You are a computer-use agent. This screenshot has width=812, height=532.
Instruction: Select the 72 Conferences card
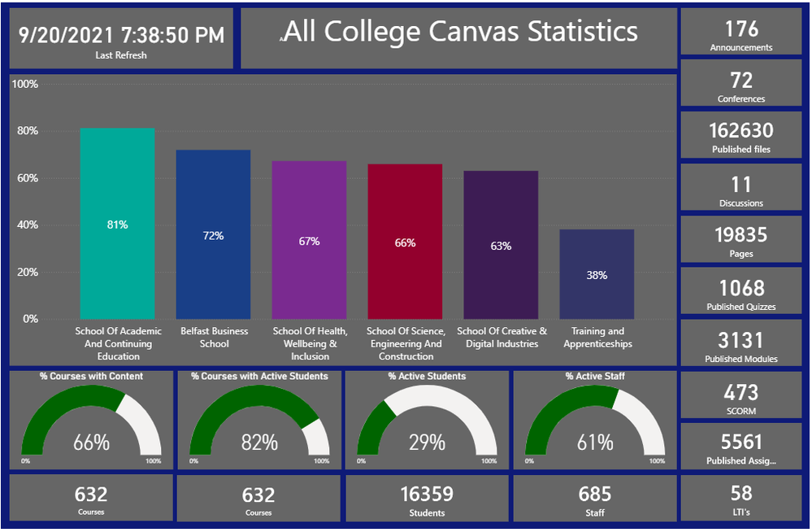[x=740, y=85]
